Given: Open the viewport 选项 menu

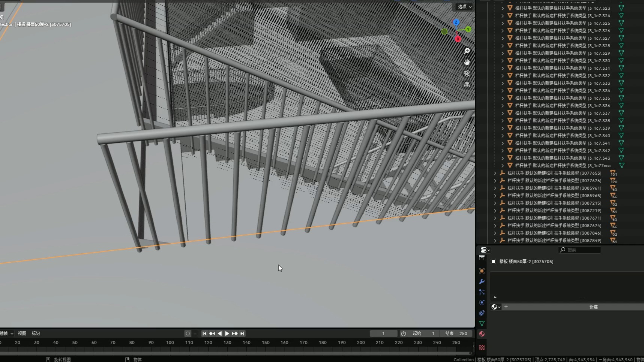Looking at the screenshot, I should click(464, 6).
